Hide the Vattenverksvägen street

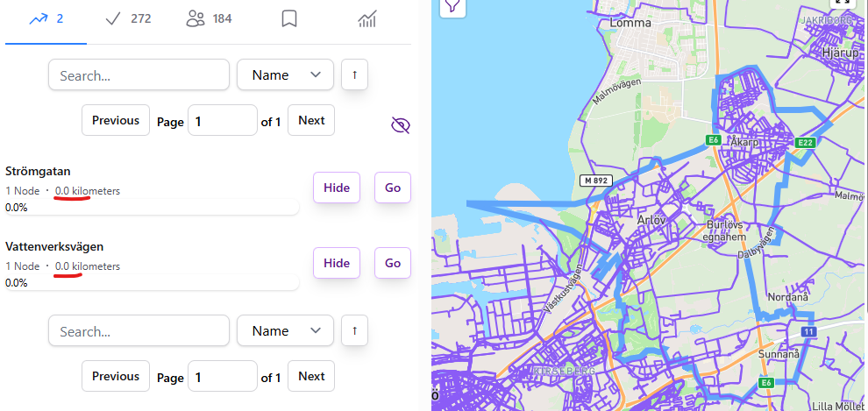point(337,263)
